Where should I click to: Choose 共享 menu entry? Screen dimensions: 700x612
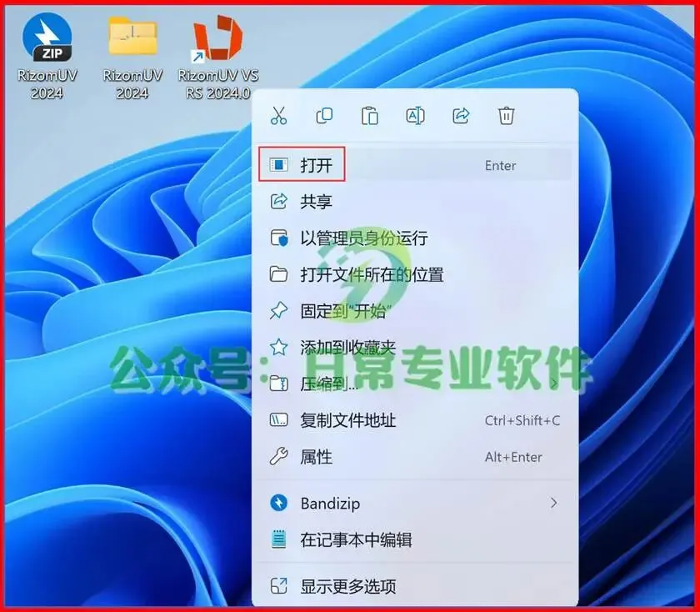pos(415,202)
